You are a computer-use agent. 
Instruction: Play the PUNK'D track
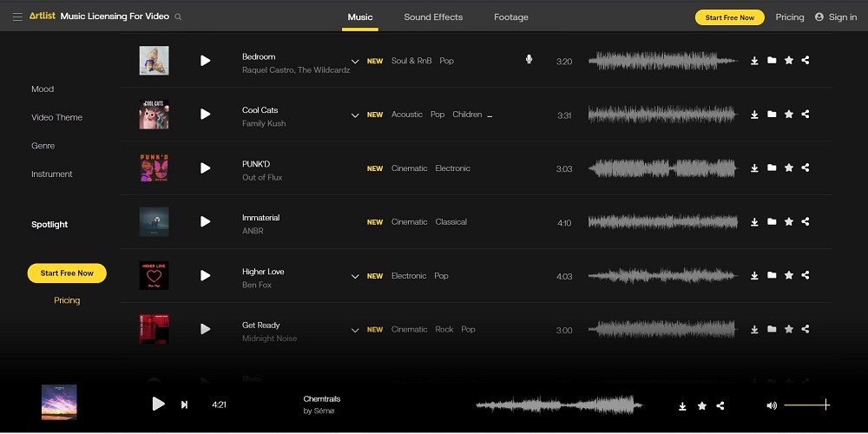click(206, 168)
